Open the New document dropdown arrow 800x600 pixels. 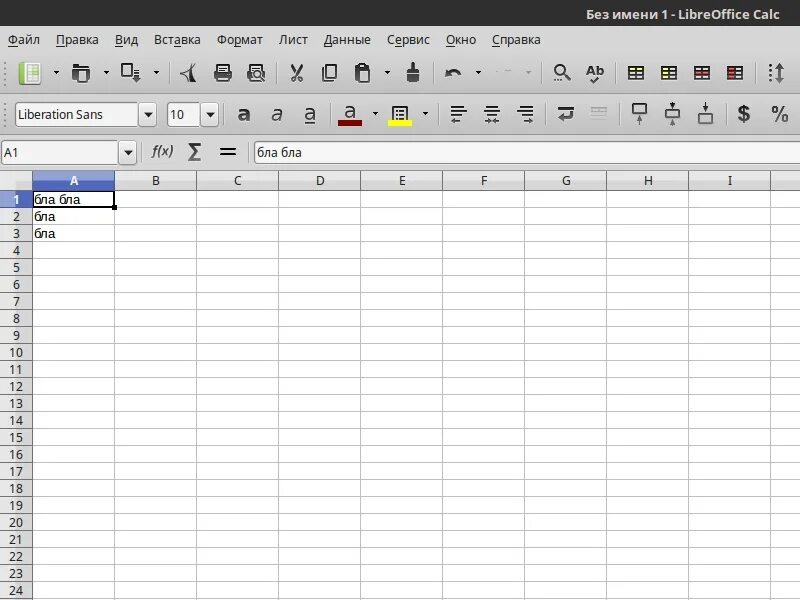click(56, 73)
